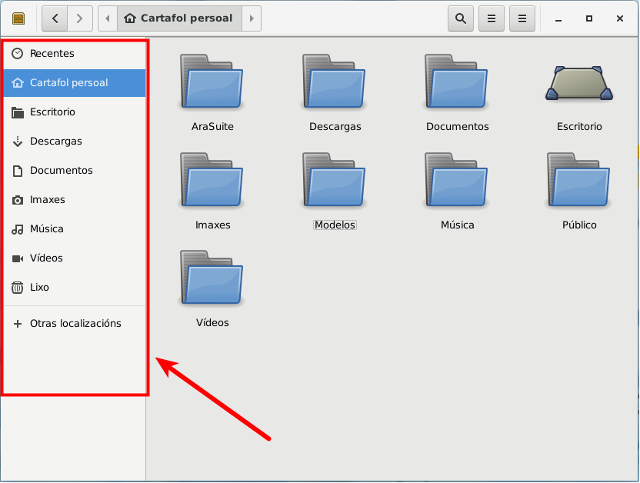This screenshot has height=483, width=640.
Task: Click the search magnifier button
Action: click(460, 18)
